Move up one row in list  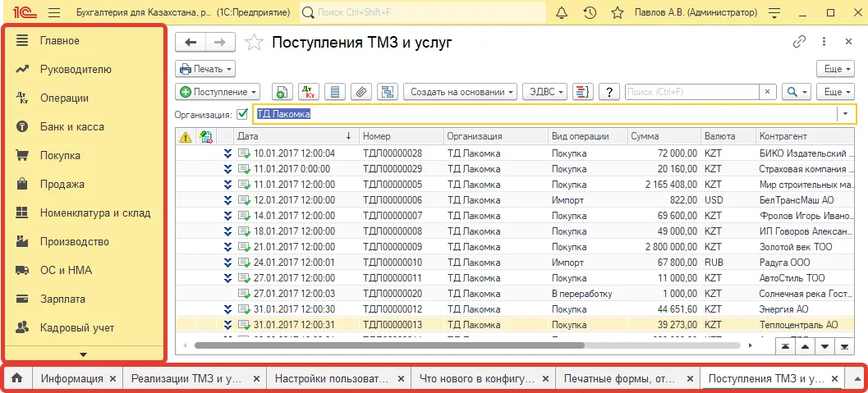806,346
